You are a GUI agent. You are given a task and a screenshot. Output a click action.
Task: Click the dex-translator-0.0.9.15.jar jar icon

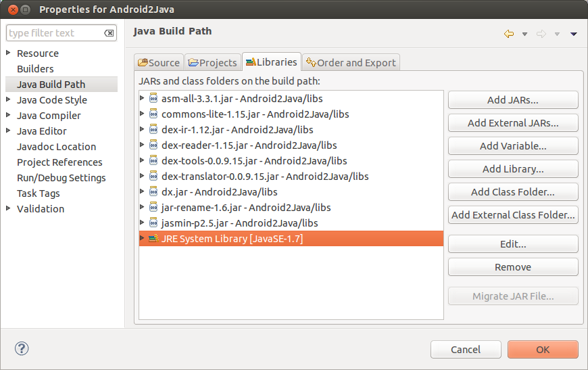click(x=153, y=176)
